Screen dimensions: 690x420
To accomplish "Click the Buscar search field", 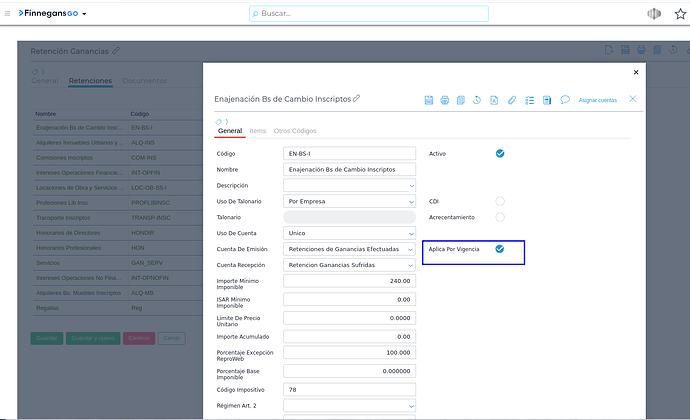I will click(369, 14).
